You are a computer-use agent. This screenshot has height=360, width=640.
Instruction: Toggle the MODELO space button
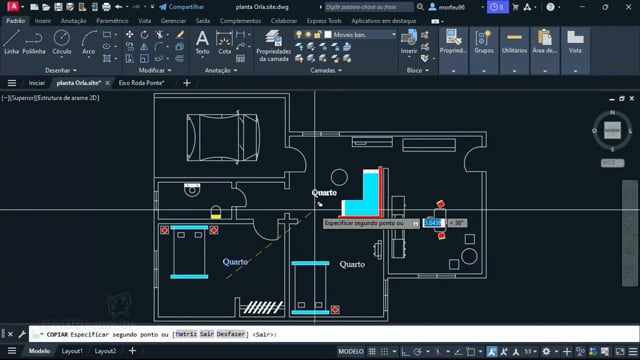pyautogui.click(x=351, y=351)
